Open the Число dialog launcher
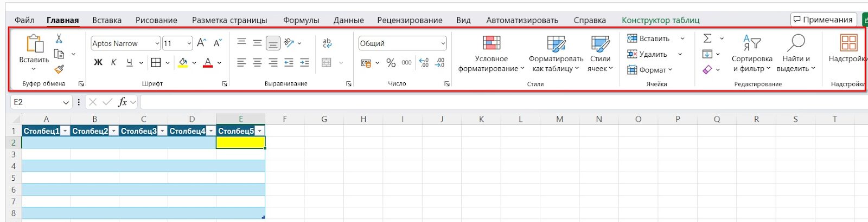This screenshot has width=868, height=222. tap(447, 84)
